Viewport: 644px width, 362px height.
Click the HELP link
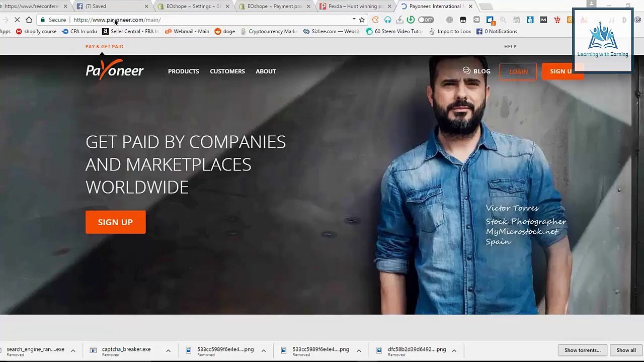coord(510,47)
